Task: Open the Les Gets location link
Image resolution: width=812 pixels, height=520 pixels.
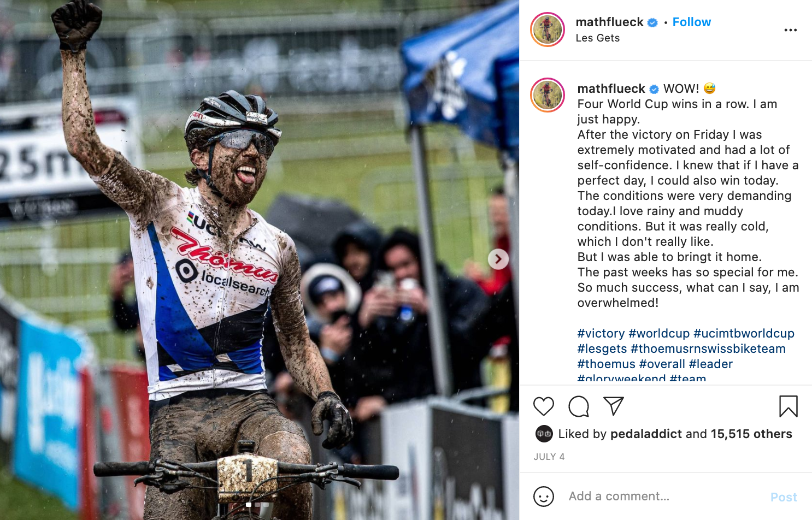Action: pyautogui.click(x=597, y=38)
